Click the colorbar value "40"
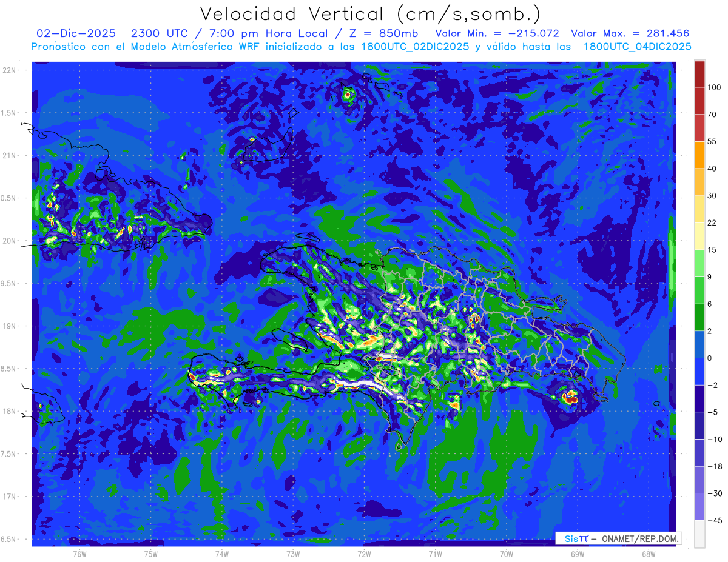 click(713, 169)
